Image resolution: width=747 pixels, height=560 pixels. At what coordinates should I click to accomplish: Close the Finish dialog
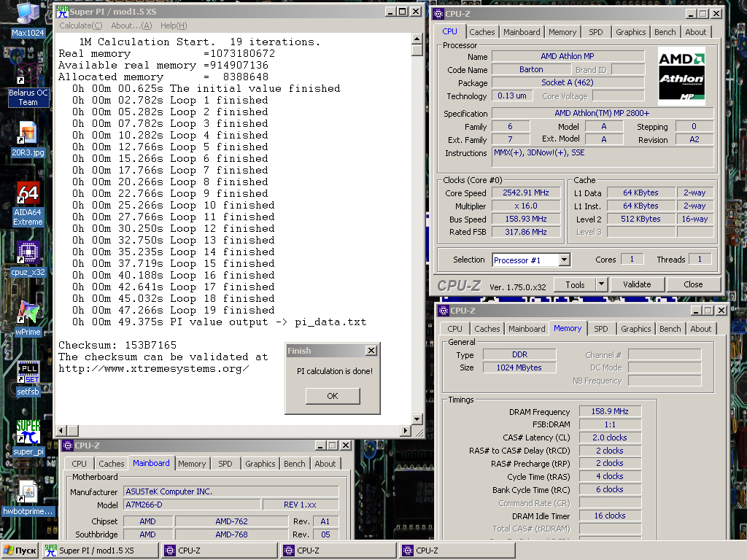point(371,351)
